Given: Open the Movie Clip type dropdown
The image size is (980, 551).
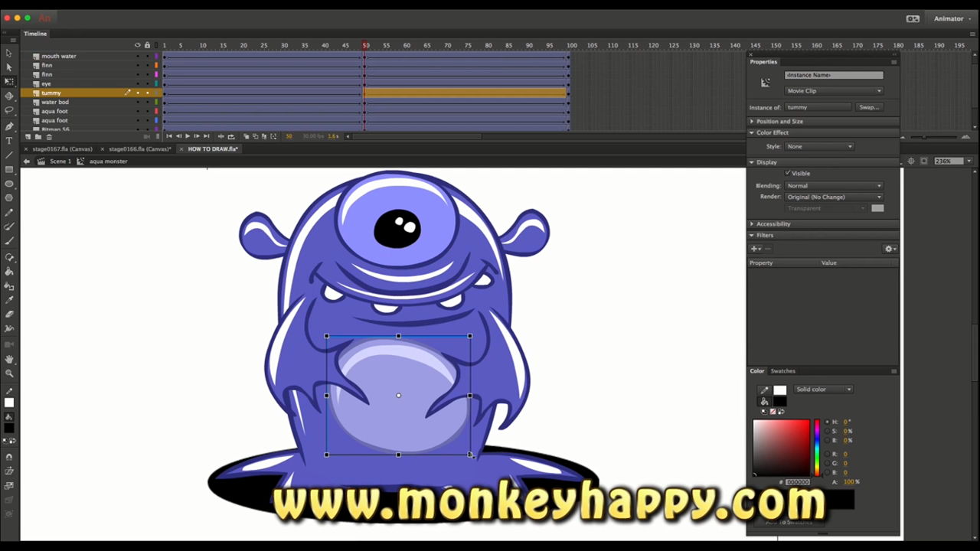Looking at the screenshot, I should 834,91.
